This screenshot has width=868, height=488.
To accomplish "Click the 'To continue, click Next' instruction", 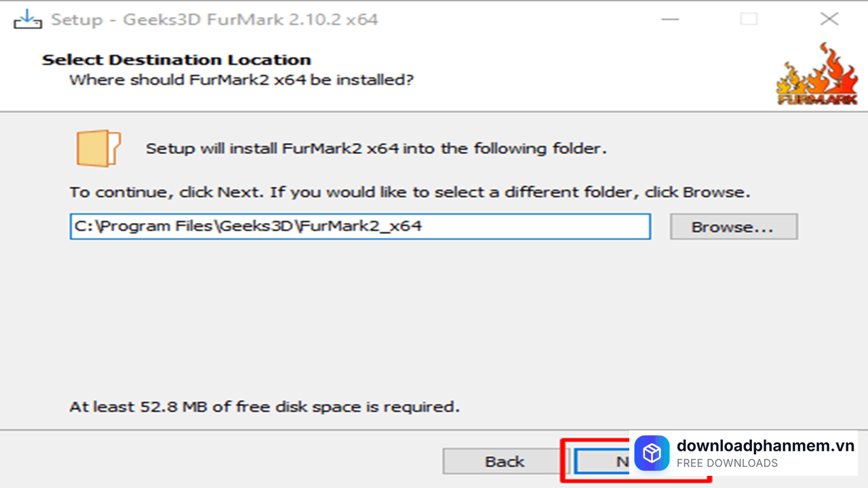I will (410, 192).
